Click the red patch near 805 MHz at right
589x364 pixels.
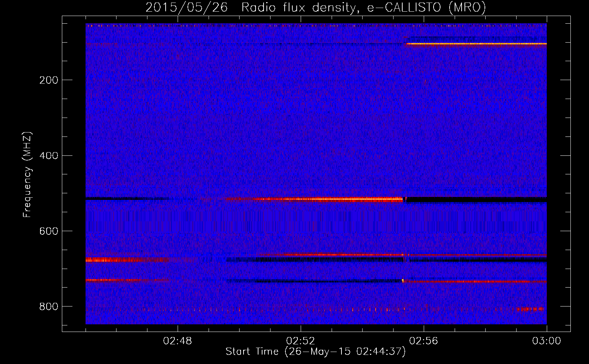[530, 309]
